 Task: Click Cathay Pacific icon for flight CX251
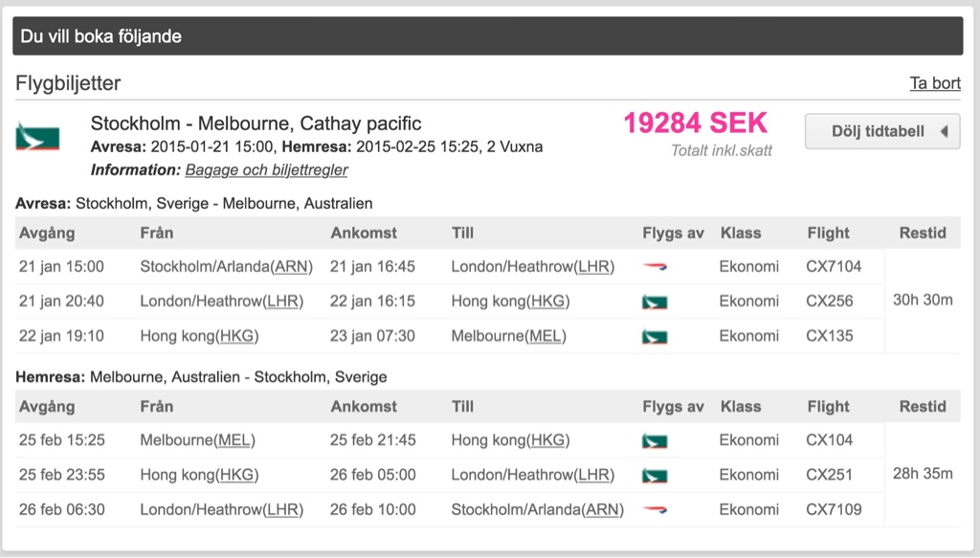click(656, 476)
